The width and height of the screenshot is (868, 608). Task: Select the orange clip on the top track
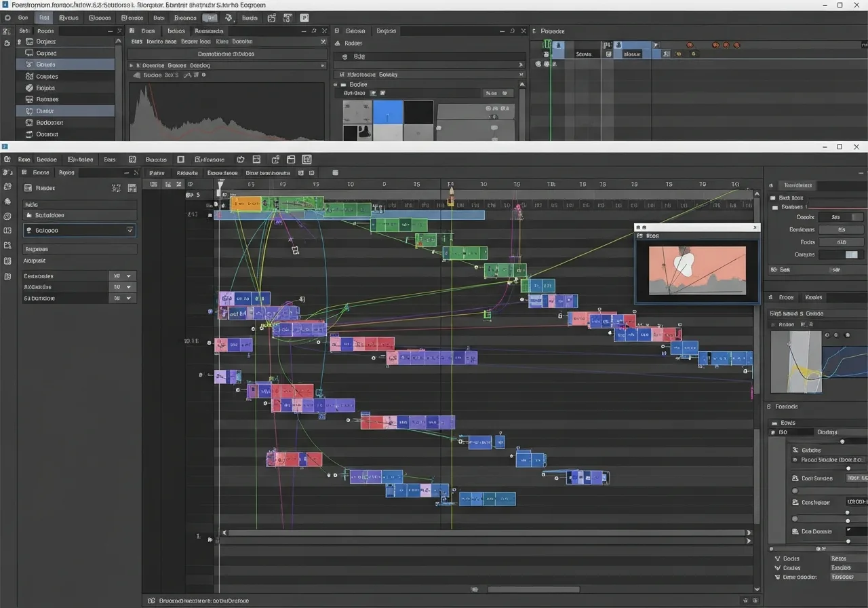(245, 203)
